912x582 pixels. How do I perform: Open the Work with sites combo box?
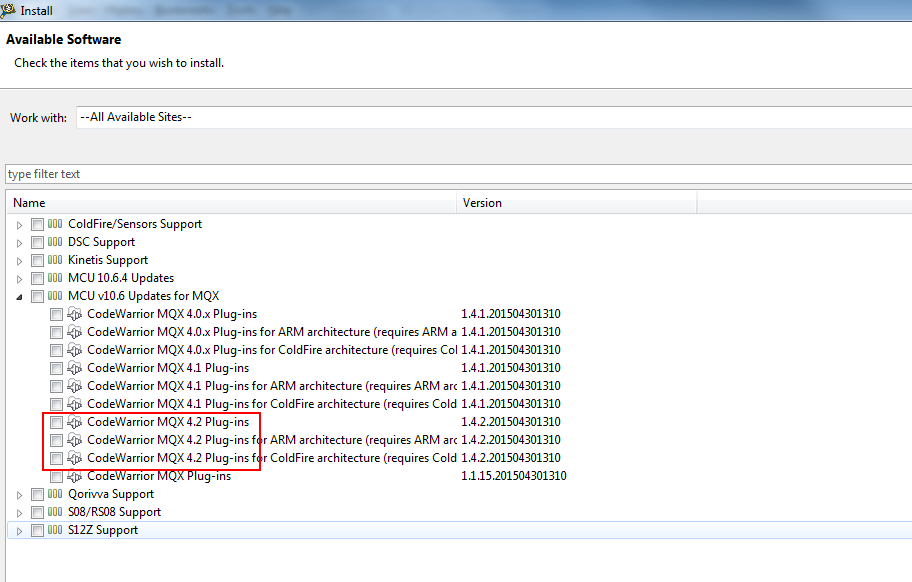point(494,117)
